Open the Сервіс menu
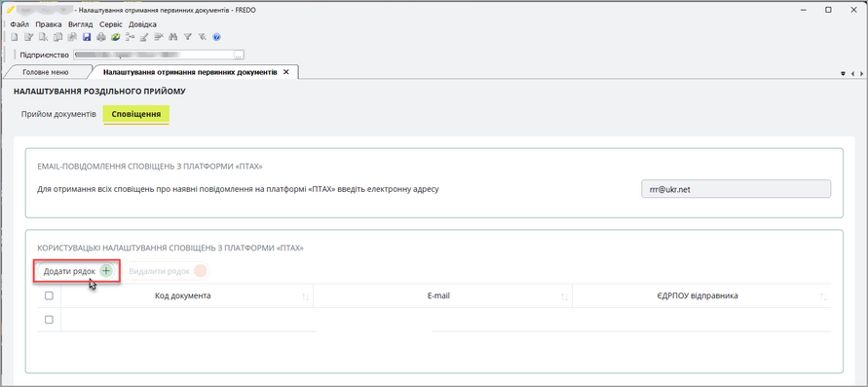The height and width of the screenshot is (387, 868). (111, 24)
